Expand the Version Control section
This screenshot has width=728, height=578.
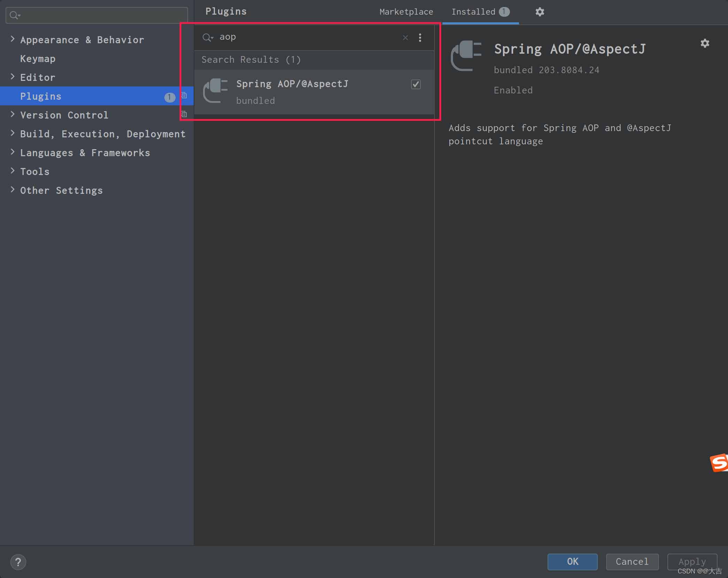13,114
